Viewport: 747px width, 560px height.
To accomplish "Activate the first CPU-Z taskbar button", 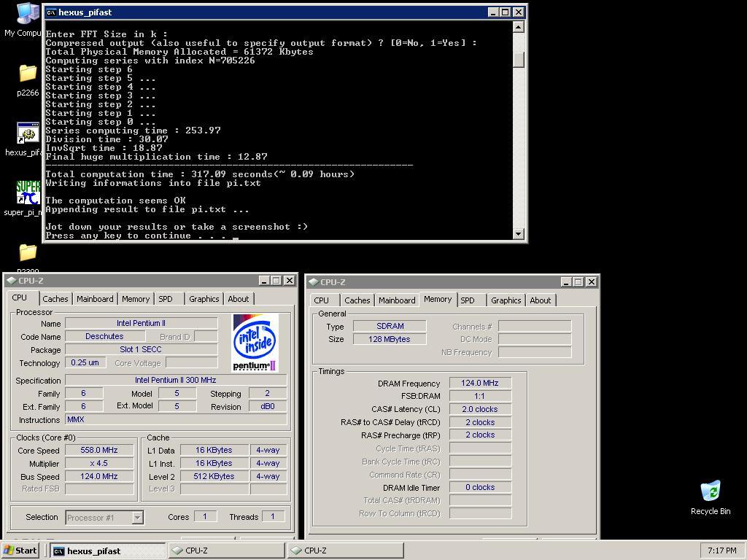I will 227,551.
